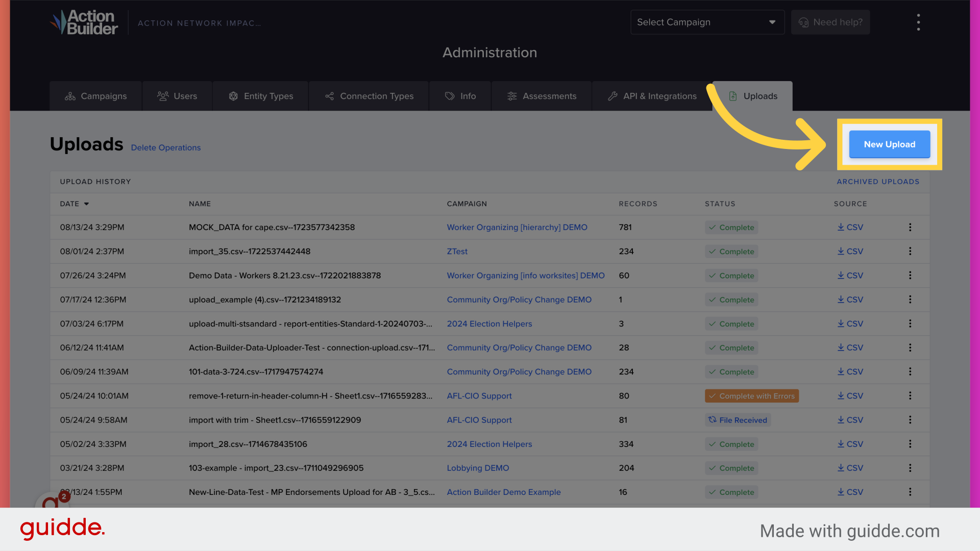Switch to the Users tab
Screen dimensions: 980x551
(x=177, y=96)
